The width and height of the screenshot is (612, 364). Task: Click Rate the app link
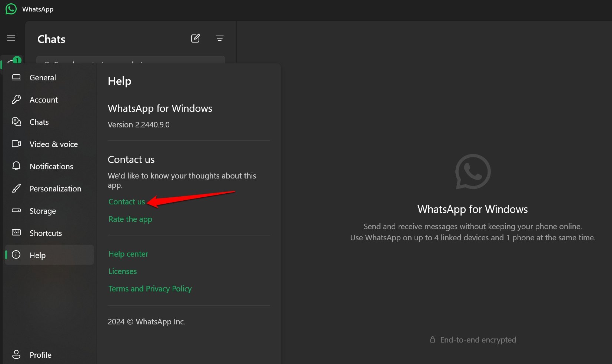coord(130,219)
